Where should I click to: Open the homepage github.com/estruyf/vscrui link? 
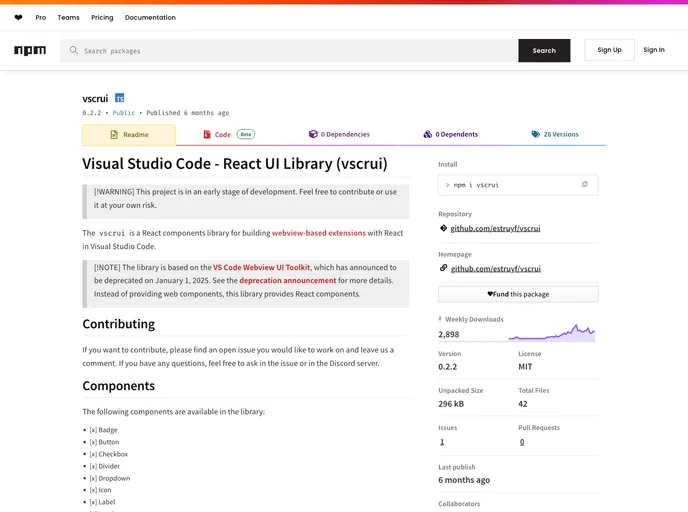pyautogui.click(x=495, y=269)
